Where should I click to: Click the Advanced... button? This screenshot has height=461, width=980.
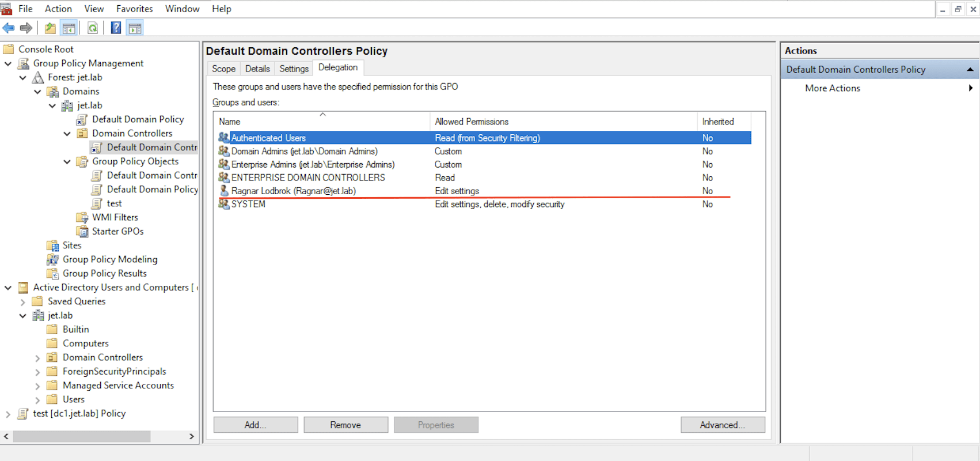(723, 425)
